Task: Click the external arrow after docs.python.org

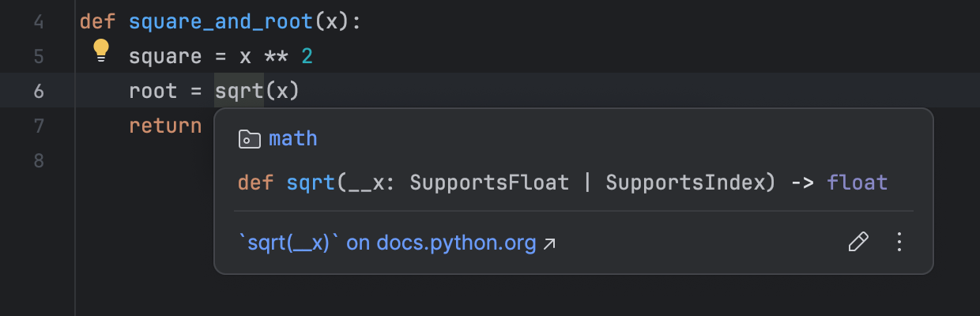Action: click(549, 243)
